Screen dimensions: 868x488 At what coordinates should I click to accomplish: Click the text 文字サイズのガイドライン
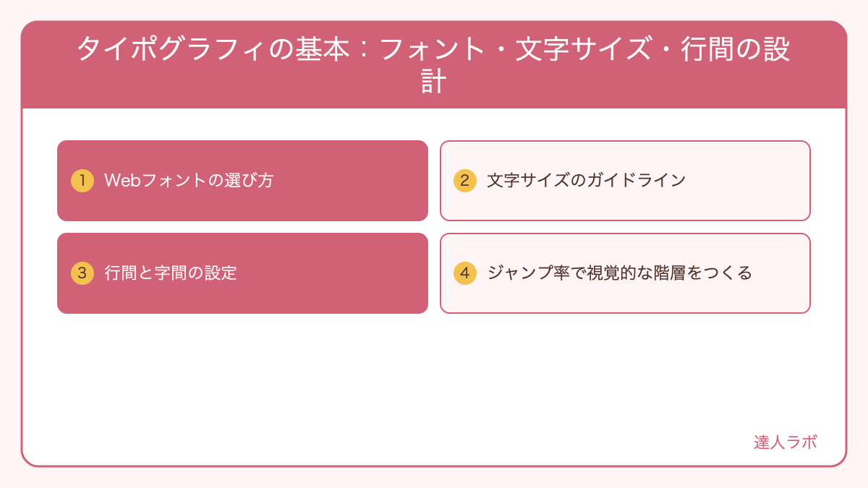(x=586, y=181)
